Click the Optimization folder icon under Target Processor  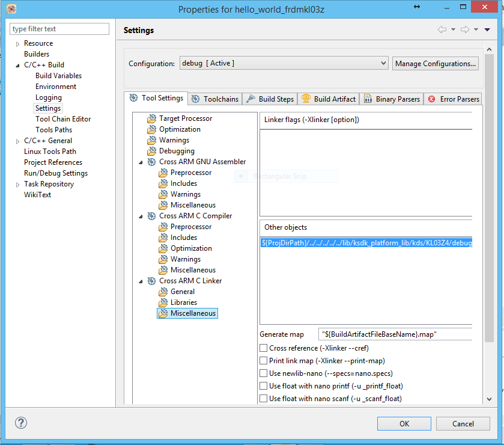pyautogui.click(x=152, y=129)
